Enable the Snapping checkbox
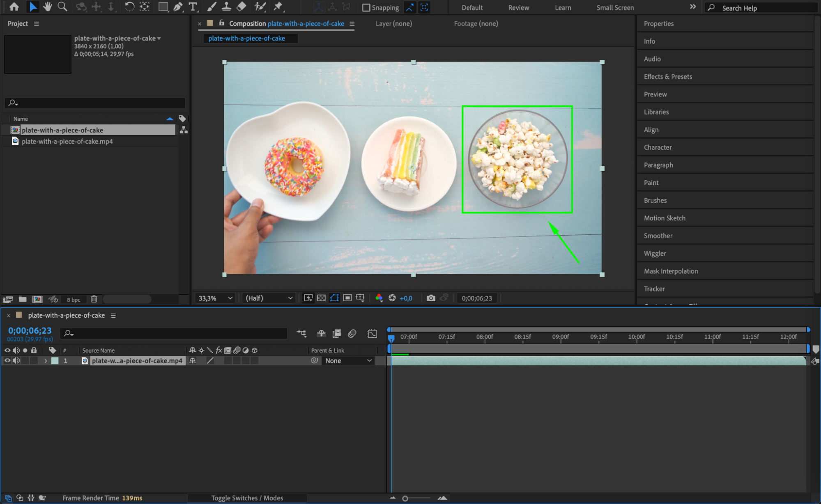This screenshot has width=821, height=504. point(366,8)
